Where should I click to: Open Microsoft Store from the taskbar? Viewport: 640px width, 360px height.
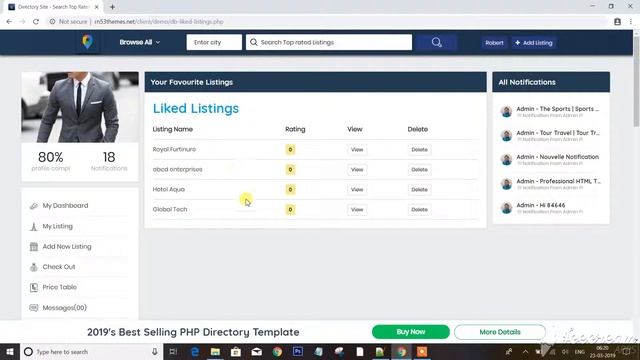coord(236,351)
